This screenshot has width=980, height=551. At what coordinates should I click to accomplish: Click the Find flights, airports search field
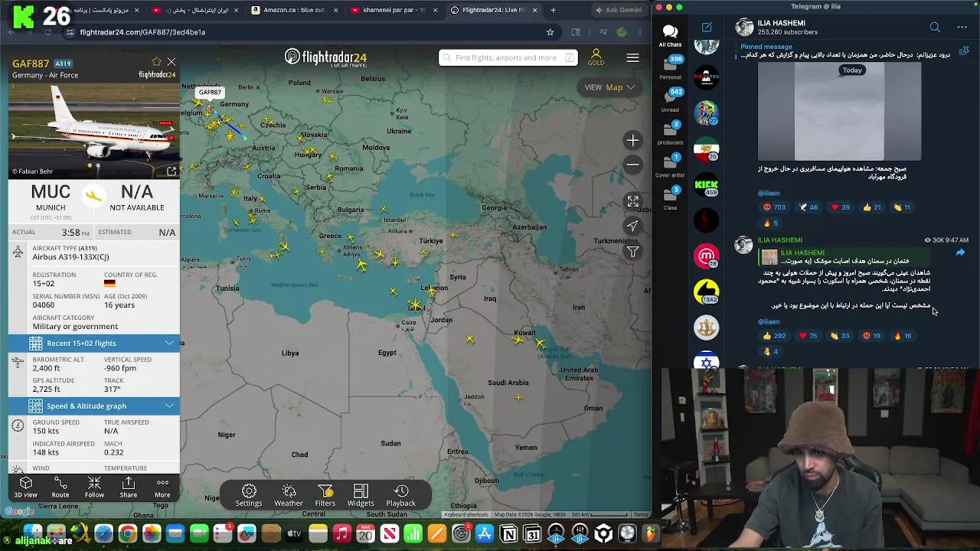[x=508, y=57]
